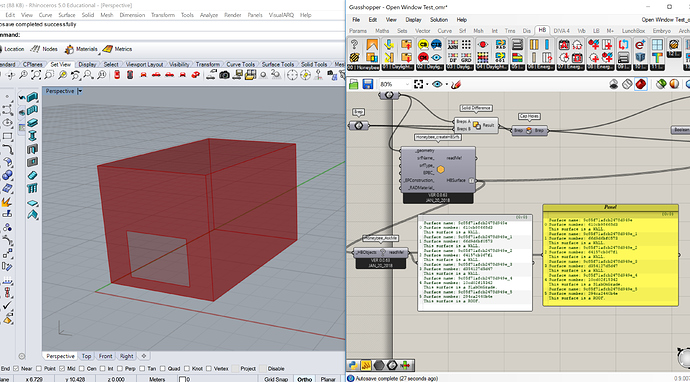Click the Metrics icon in Rhino toolbar
The image size is (690, 382).
[108, 49]
